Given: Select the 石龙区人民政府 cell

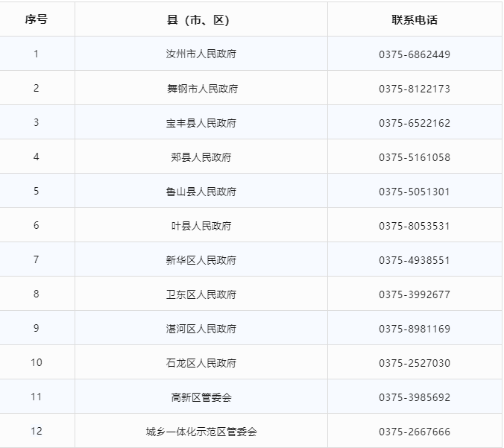Looking at the screenshot, I should (201, 363).
